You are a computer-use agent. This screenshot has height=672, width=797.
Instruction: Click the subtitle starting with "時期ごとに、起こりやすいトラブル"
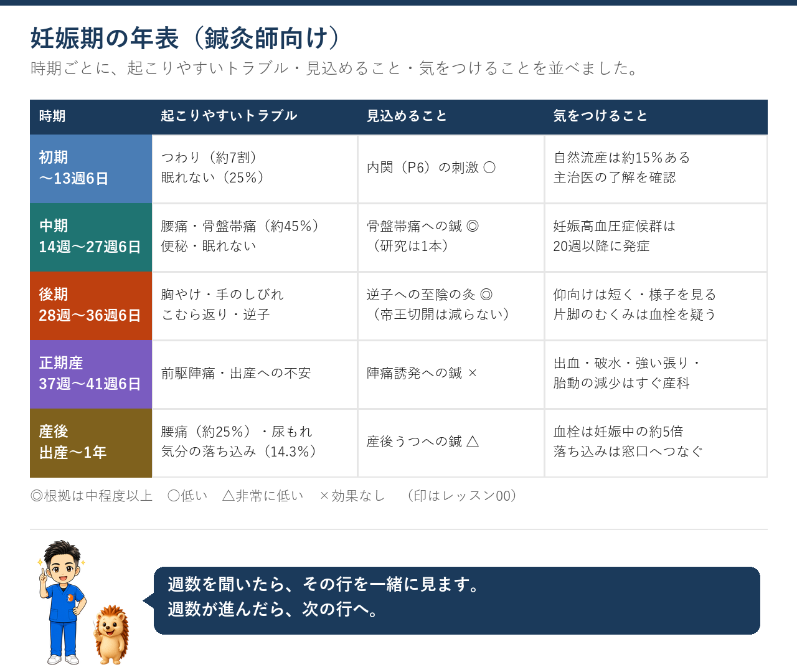335,68
